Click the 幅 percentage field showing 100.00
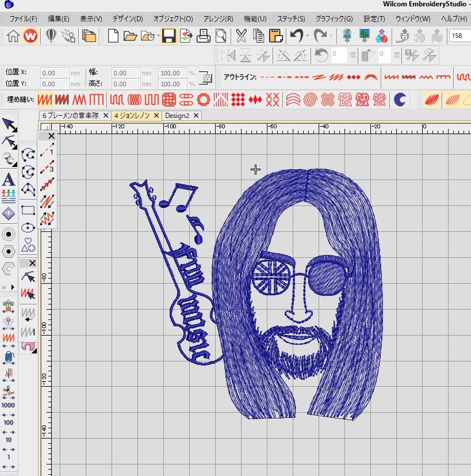This screenshot has height=476, width=471. 173,73
